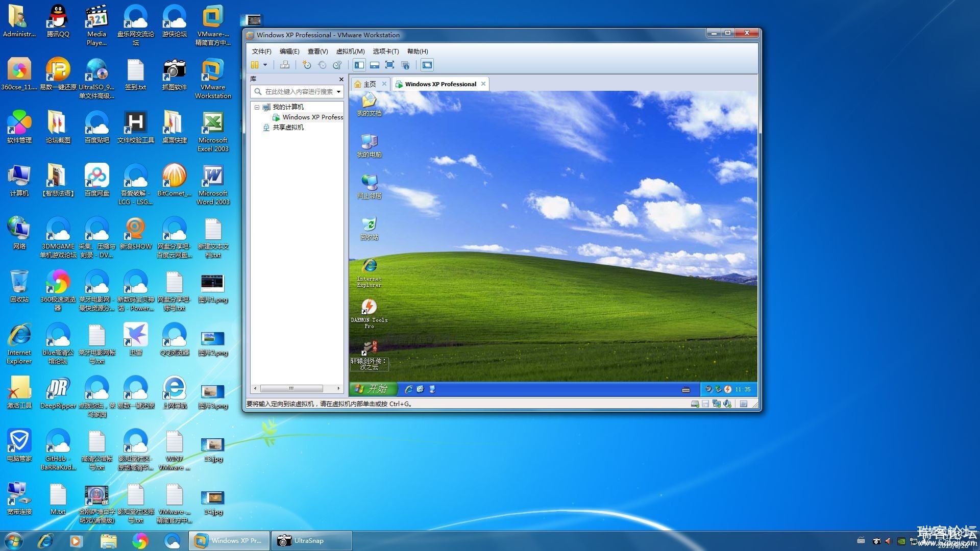Click VMware status bar message log icon
Screen dimensions: 980x551
pos(744,404)
